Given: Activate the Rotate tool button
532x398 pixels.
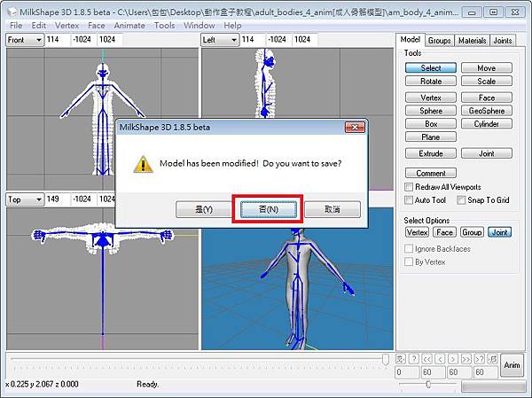Looking at the screenshot, I should point(431,81).
